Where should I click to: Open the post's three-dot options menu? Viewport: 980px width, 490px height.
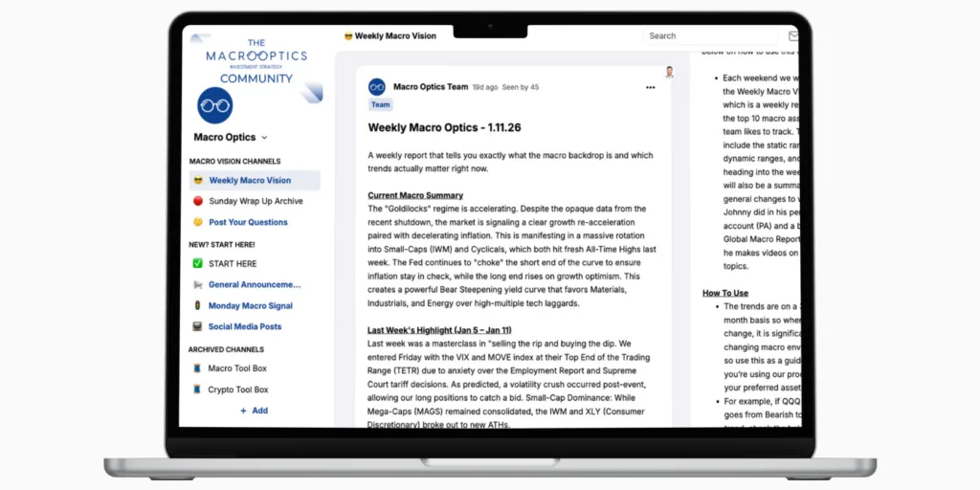650,87
